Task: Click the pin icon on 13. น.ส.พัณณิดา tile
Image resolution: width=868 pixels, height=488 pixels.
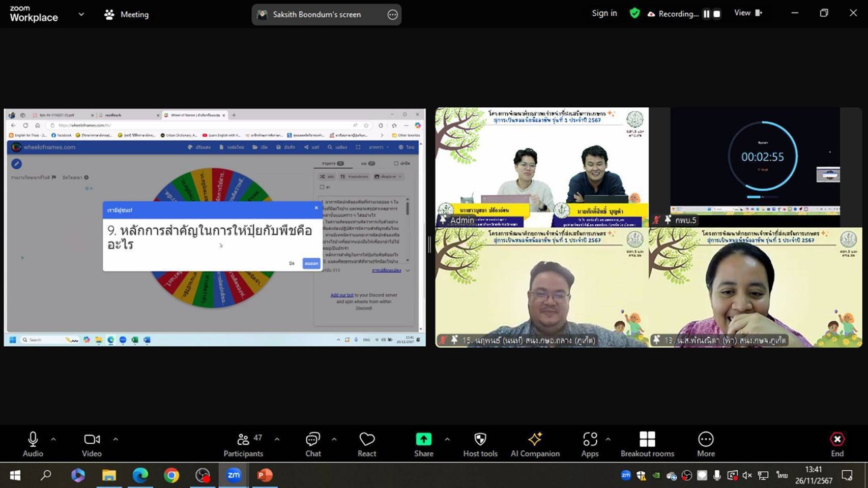Action: point(657,340)
